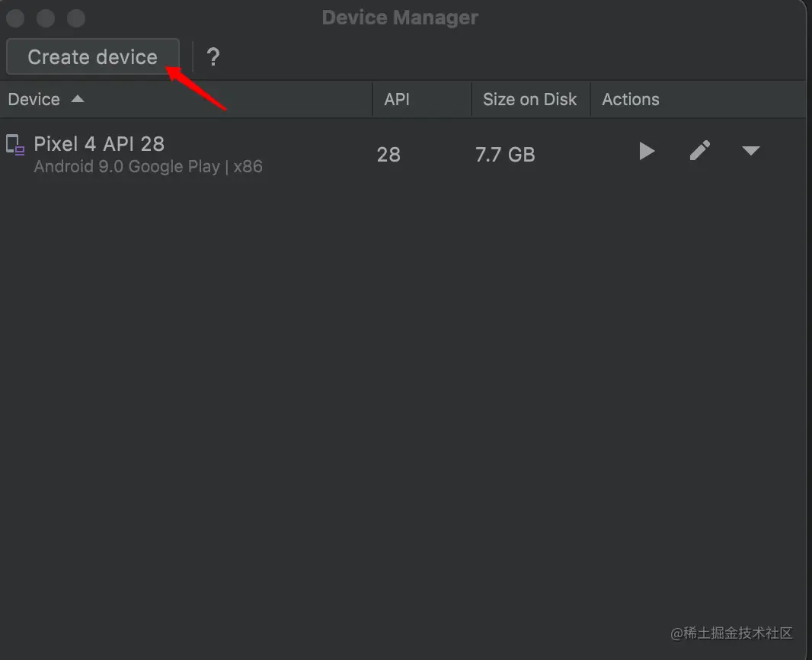
Task: Click the API level 28 cell
Action: tap(388, 155)
